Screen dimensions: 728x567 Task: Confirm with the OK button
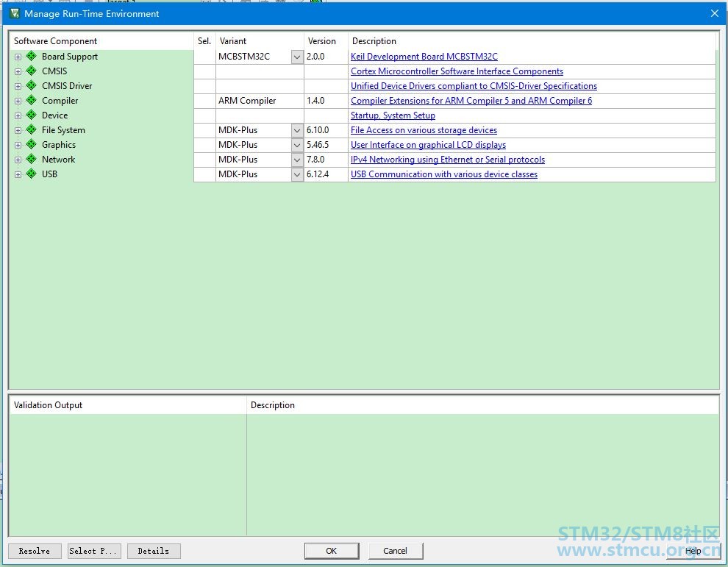[332, 551]
